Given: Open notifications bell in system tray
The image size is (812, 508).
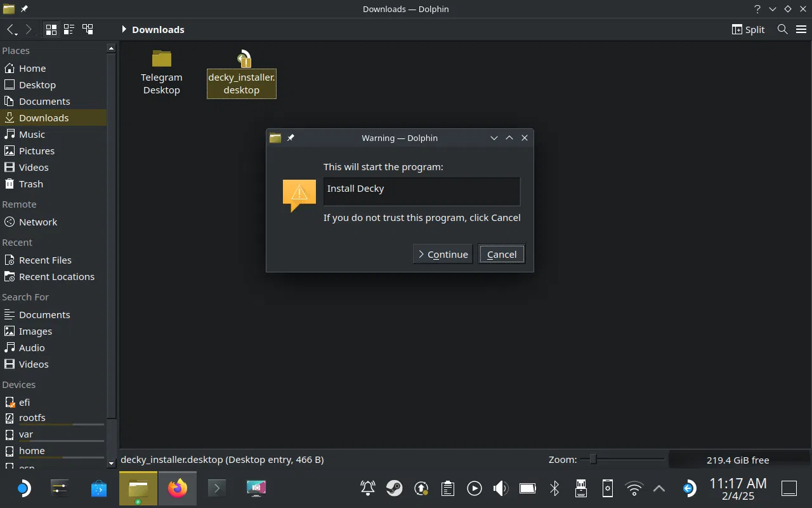Looking at the screenshot, I should pyautogui.click(x=368, y=488).
